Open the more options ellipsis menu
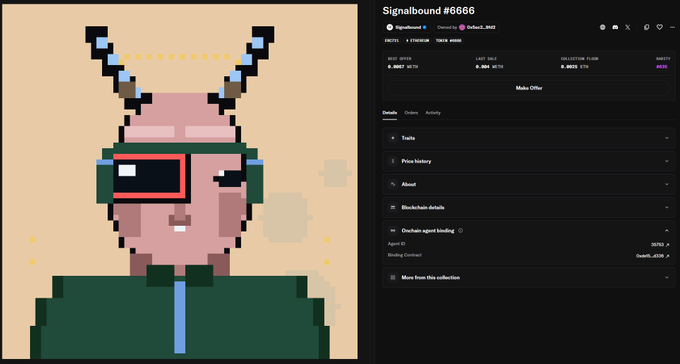The image size is (680, 364). [673, 27]
